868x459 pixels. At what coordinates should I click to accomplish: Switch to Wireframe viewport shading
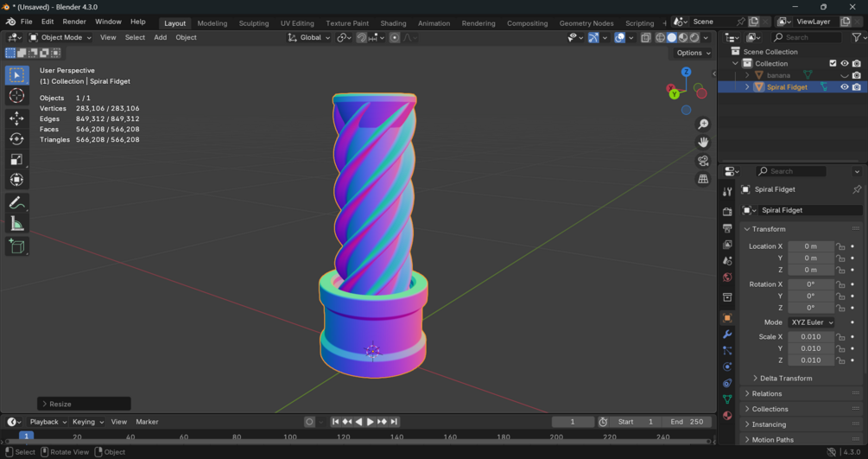point(661,38)
